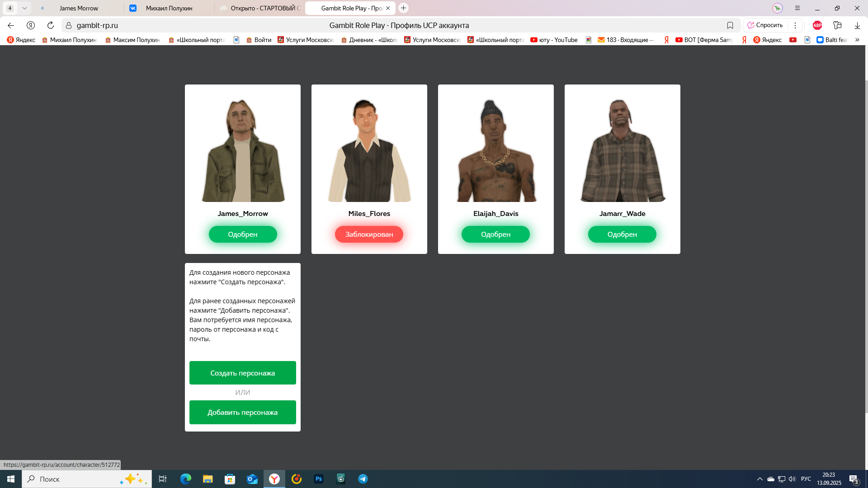
Task: Open the Balti fea bookmark
Action: click(x=832, y=40)
